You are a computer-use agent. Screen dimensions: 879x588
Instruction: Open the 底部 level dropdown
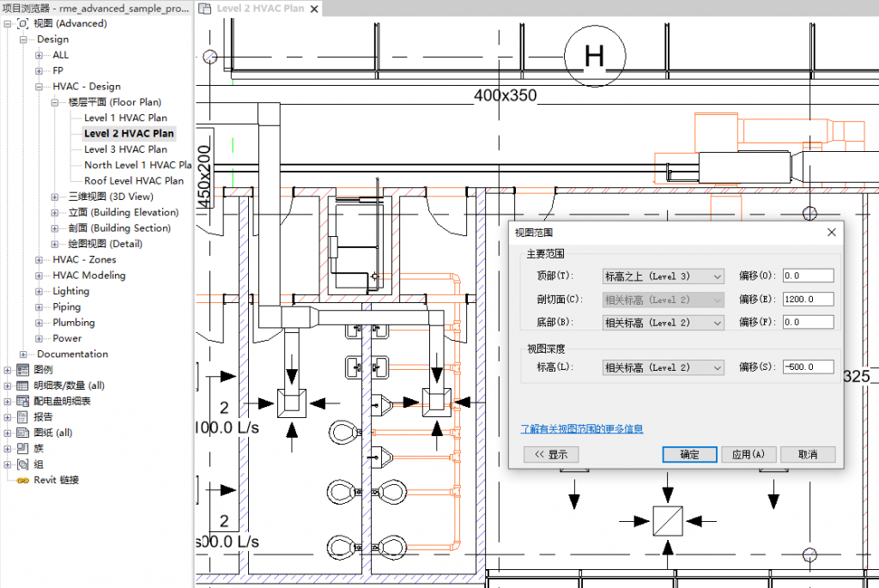(664, 322)
